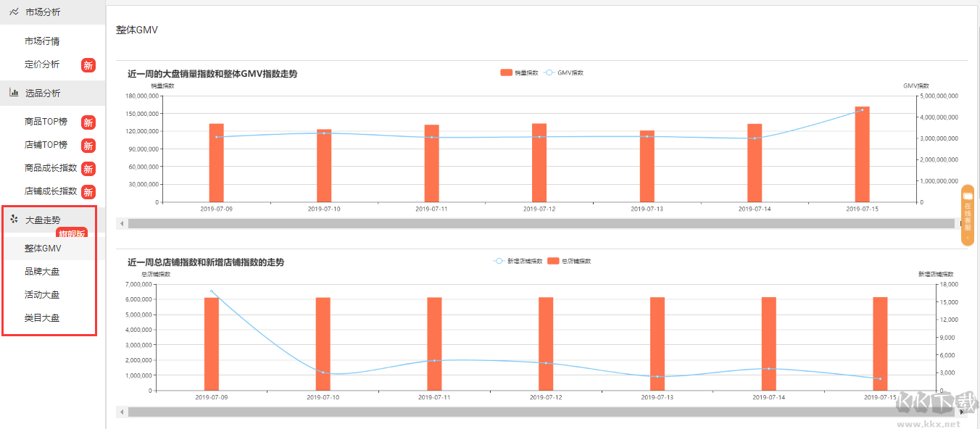Click the 整体GMV page heading
The image size is (980, 429).
tap(137, 30)
